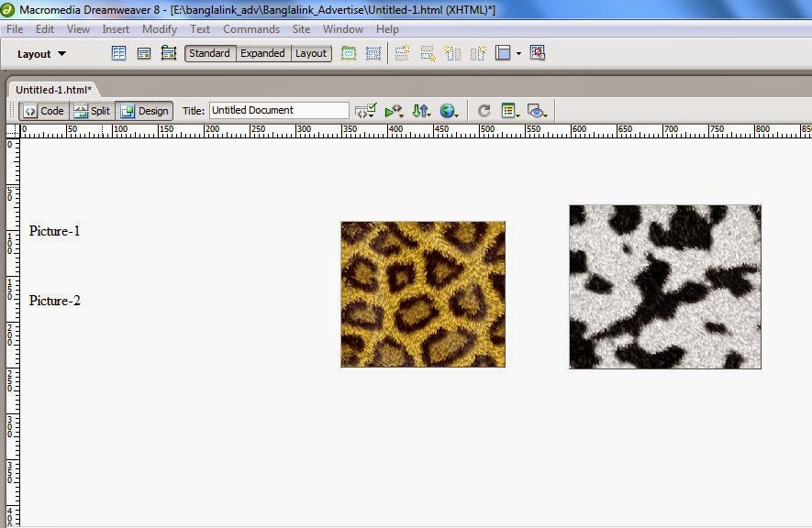The image size is (812, 528).
Task: Switch to Expanded table mode
Action: tap(263, 53)
